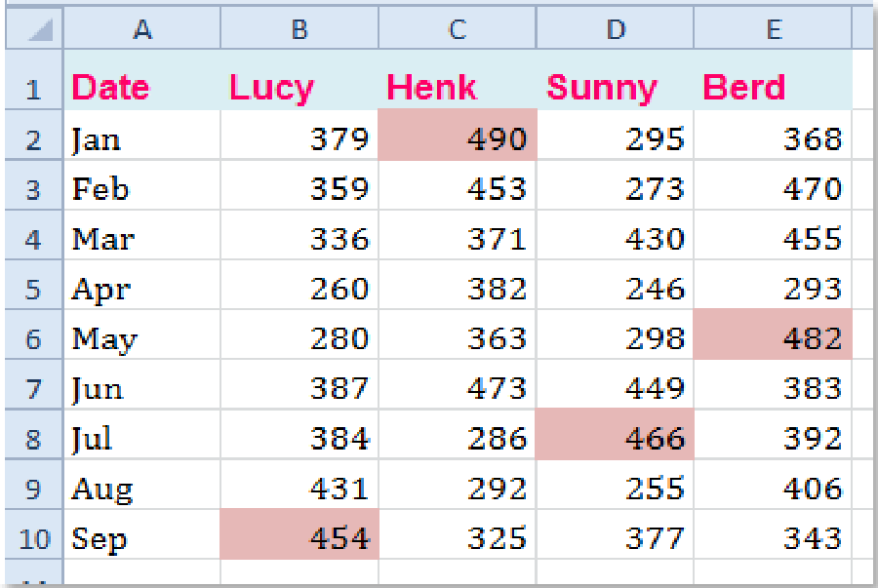Select highlighted cell with value 454
Image resolution: width=878 pixels, height=588 pixels.
click(299, 534)
